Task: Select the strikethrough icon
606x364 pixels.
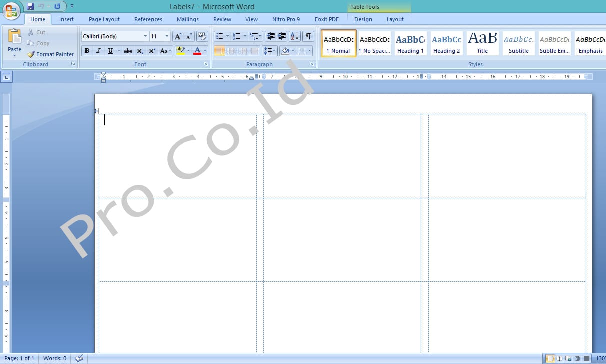Action: (128, 51)
